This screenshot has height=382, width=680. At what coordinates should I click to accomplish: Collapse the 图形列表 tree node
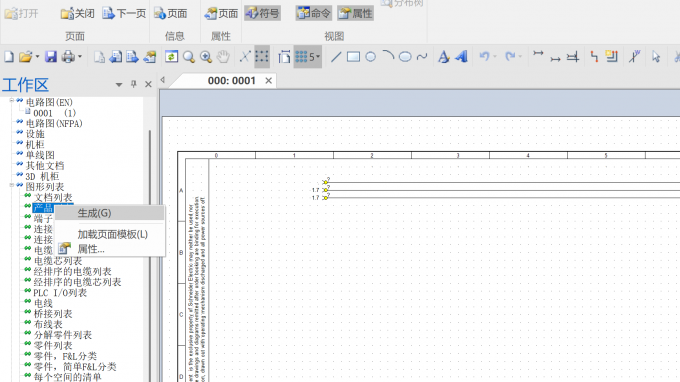tap(12, 185)
